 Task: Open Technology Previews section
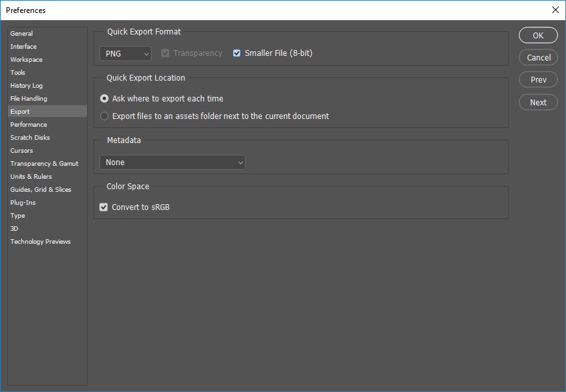40,242
